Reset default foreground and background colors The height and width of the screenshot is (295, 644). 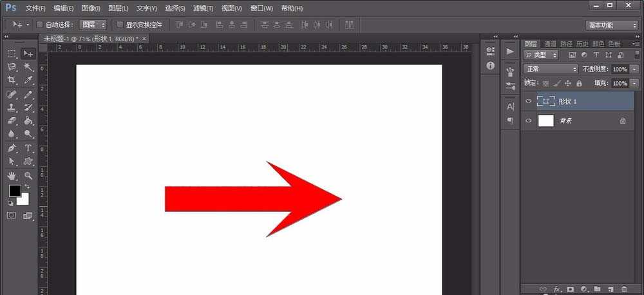[11, 203]
